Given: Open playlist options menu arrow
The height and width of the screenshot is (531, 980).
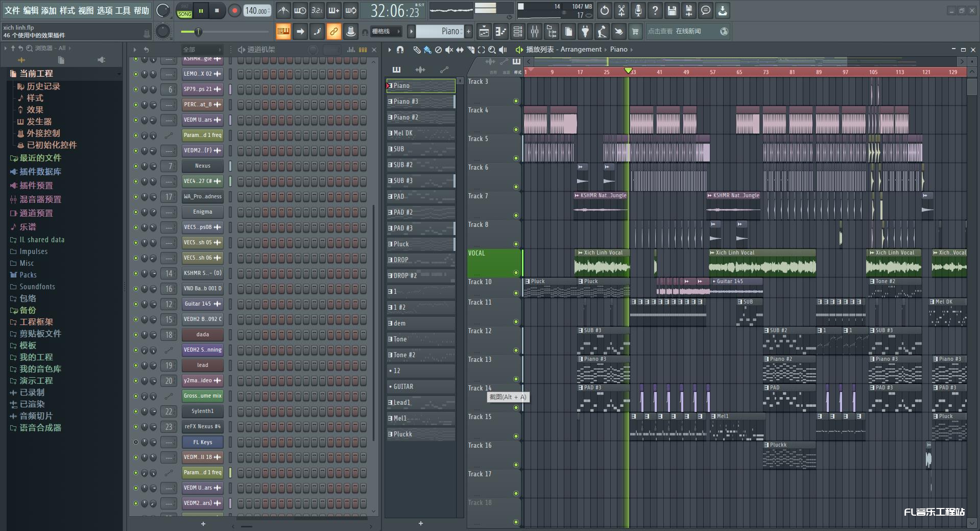Looking at the screenshot, I should [x=389, y=50].
